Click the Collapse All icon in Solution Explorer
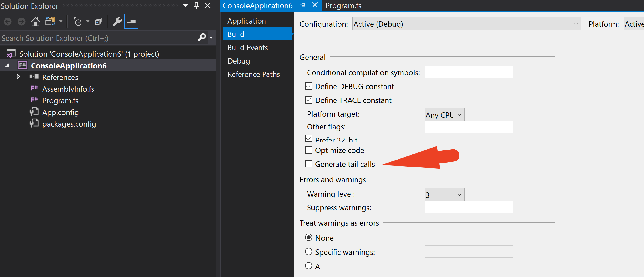The height and width of the screenshot is (277, 644). 98,21
